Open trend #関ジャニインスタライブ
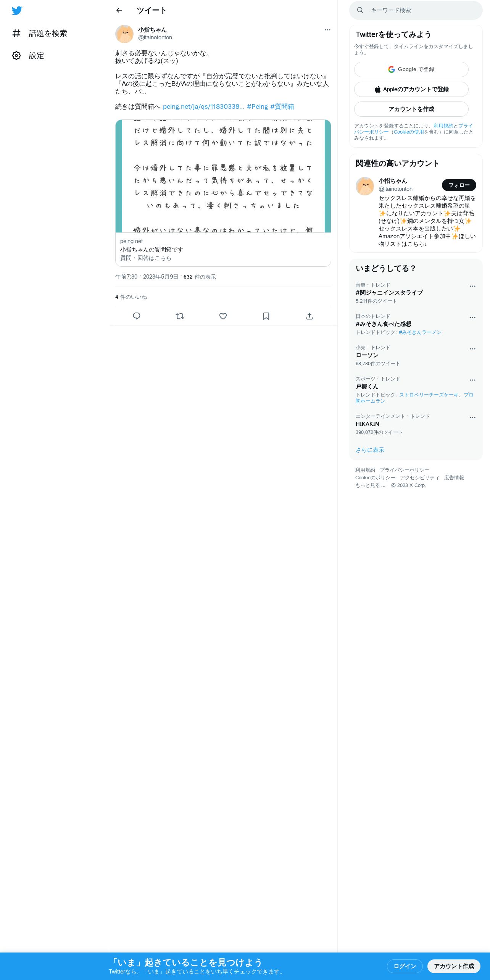The image size is (490, 980). 389,293
